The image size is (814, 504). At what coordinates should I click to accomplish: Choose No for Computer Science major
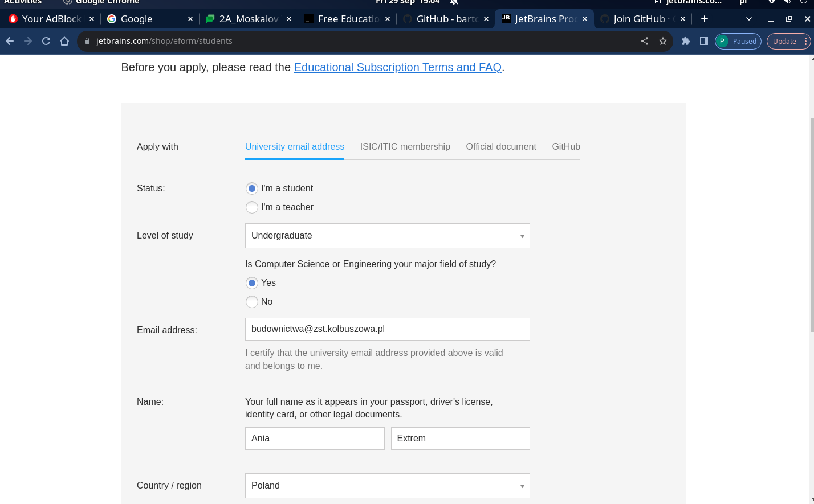(x=251, y=302)
